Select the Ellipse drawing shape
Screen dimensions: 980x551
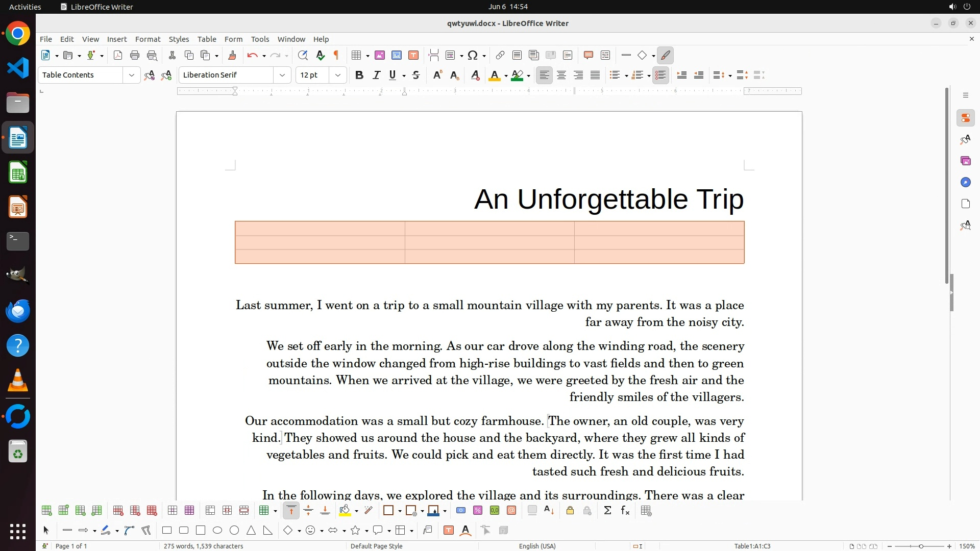coord(217,531)
